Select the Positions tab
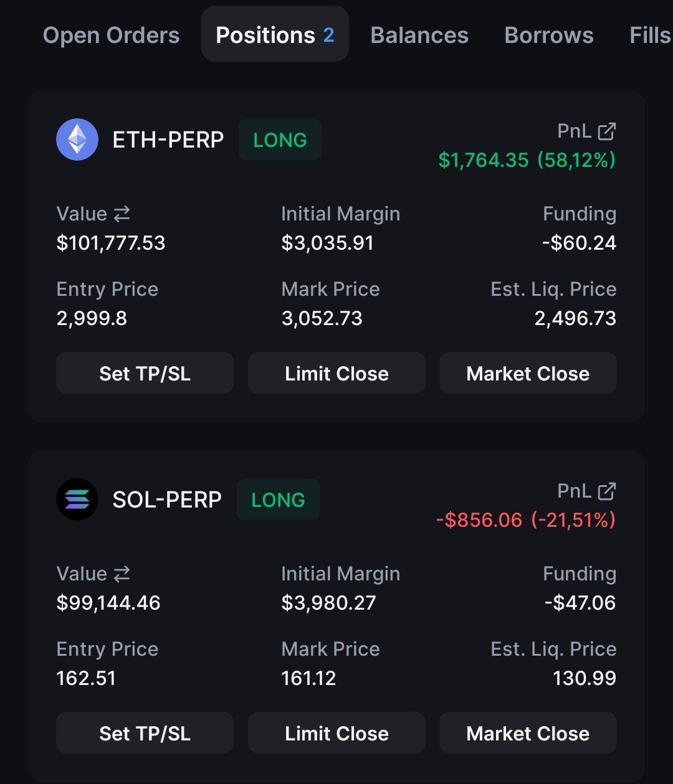Viewport: 673px width, 784px height. (x=275, y=34)
